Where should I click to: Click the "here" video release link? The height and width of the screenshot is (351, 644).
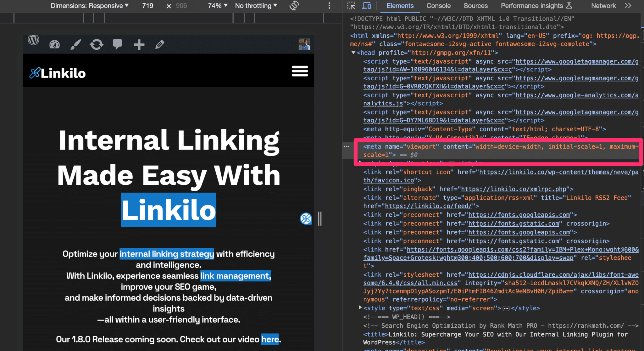click(x=270, y=339)
